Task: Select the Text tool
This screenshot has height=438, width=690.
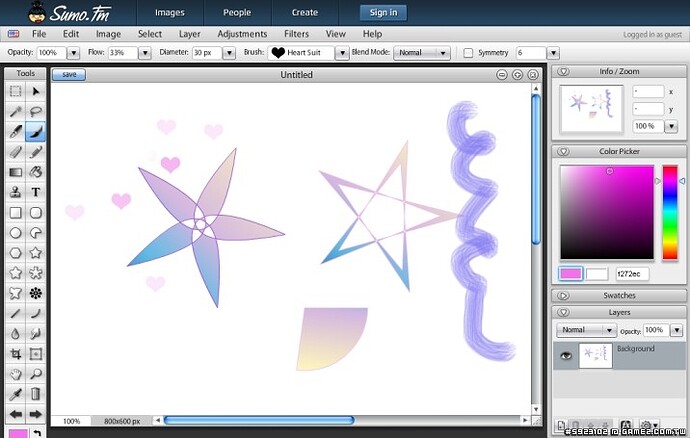Action: 36,192
